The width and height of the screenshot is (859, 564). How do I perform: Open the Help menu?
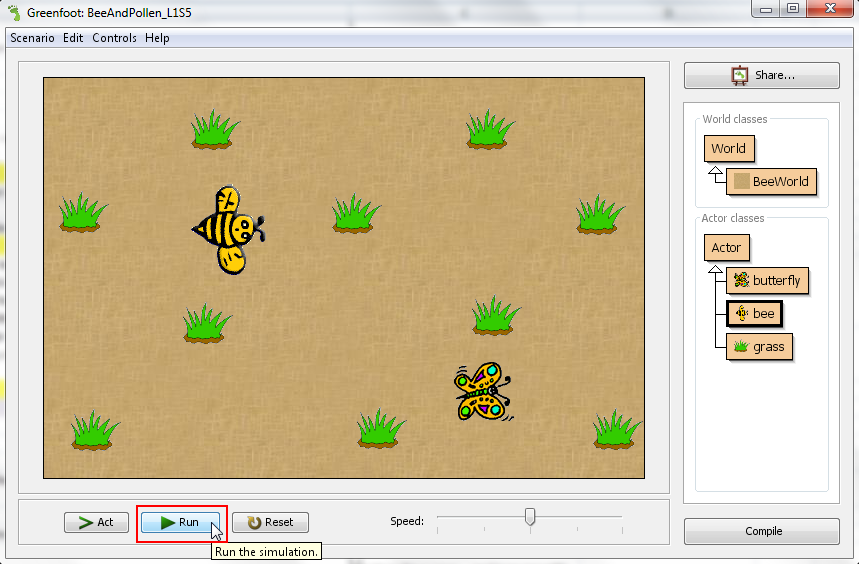click(157, 38)
